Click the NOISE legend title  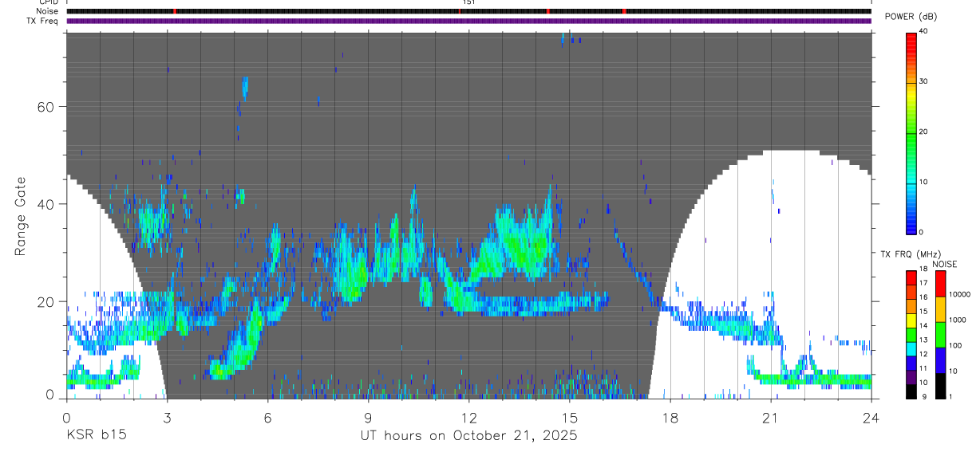pyautogui.click(x=944, y=264)
